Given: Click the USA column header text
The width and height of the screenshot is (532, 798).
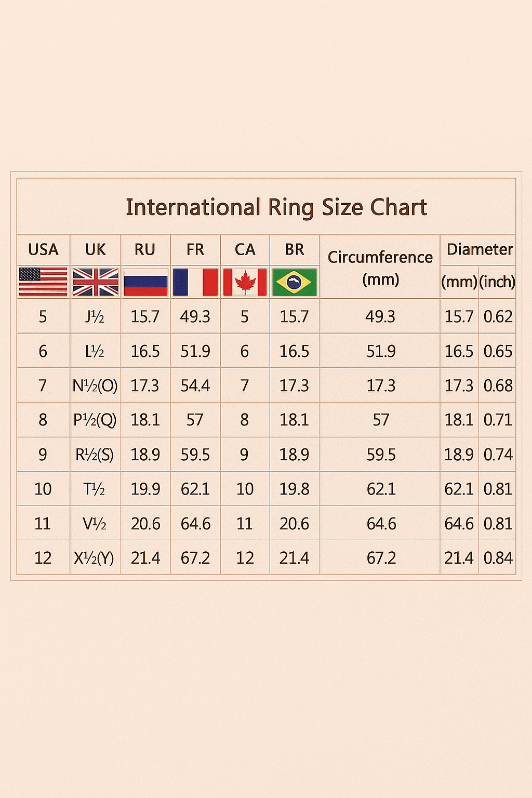Looking at the screenshot, I should (x=43, y=249).
